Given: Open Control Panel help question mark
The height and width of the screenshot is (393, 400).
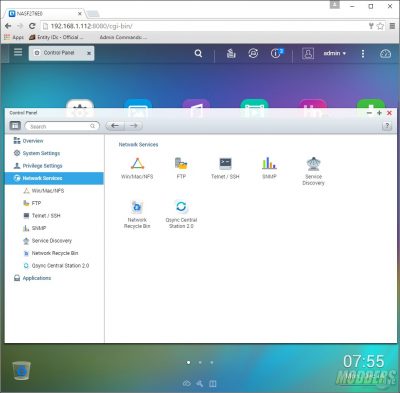Looking at the screenshot, I should coord(387,126).
